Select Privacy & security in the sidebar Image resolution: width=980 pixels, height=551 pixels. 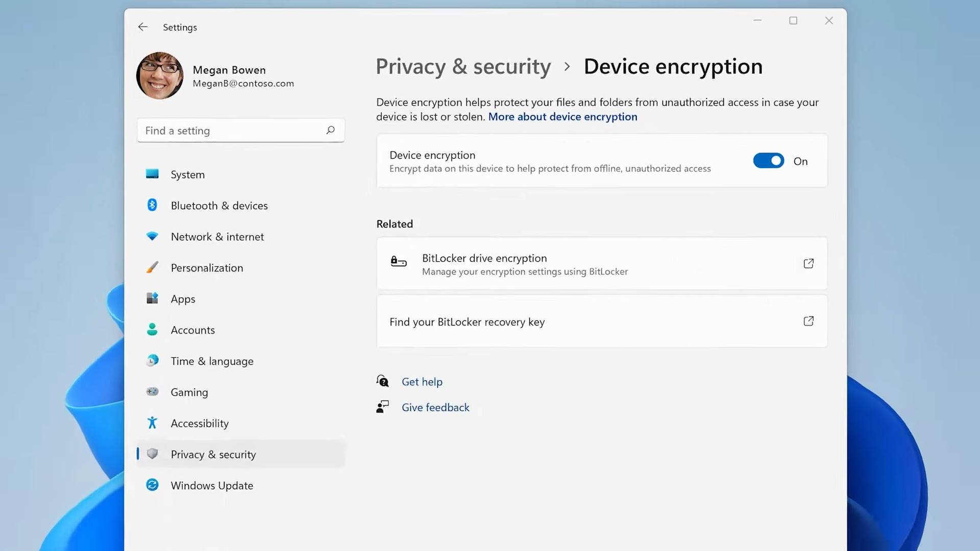213,455
